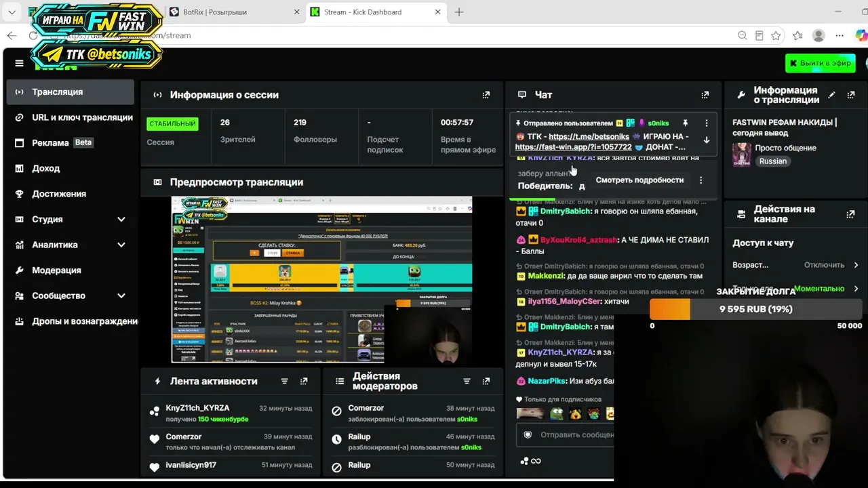The height and width of the screenshot is (488, 868).
Task: Go back with the browser back arrow
Action: point(12,35)
